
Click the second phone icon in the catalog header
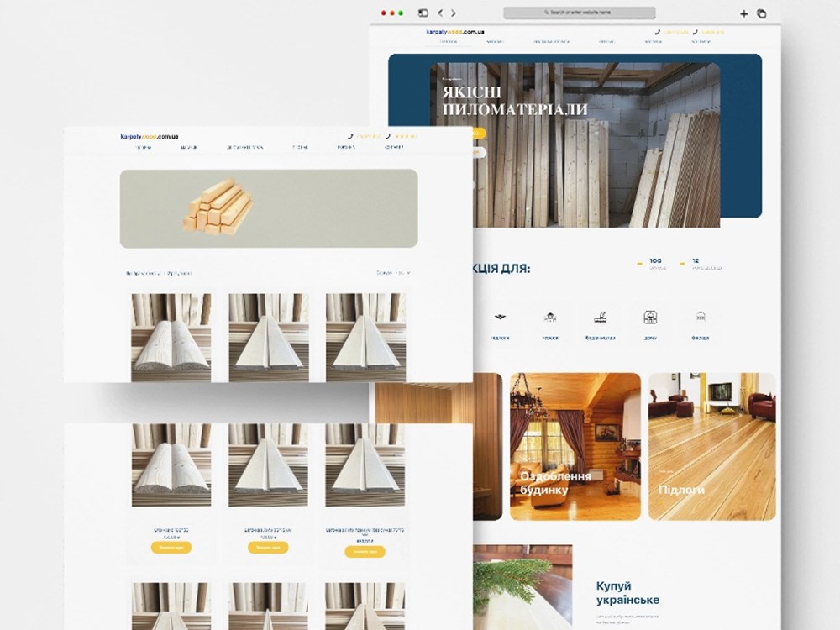tap(388, 137)
